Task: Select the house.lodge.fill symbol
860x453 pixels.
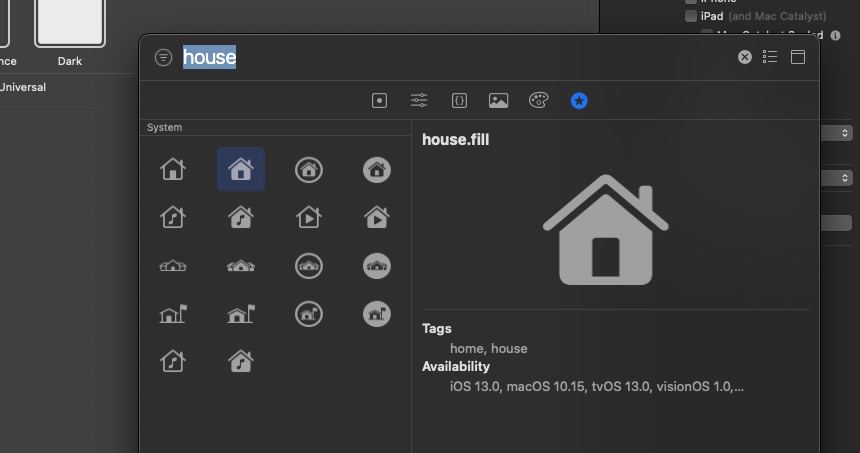Action: (241, 266)
